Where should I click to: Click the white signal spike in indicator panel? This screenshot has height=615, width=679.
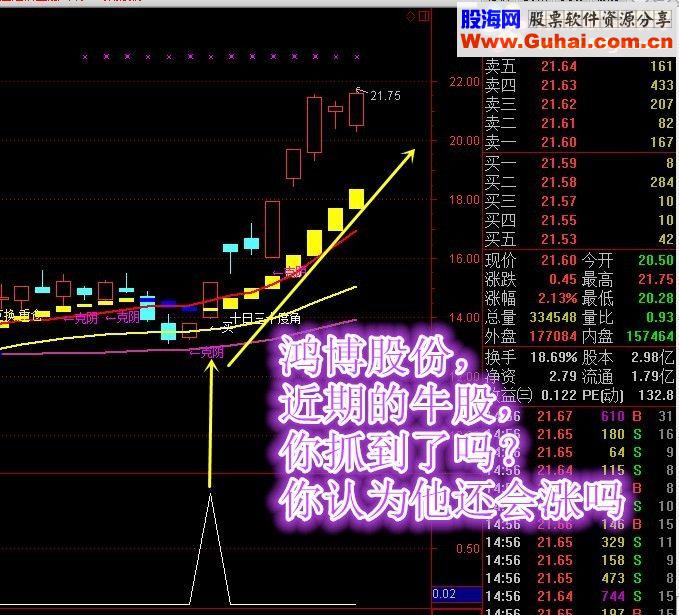pyautogui.click(x=210, y=548)
